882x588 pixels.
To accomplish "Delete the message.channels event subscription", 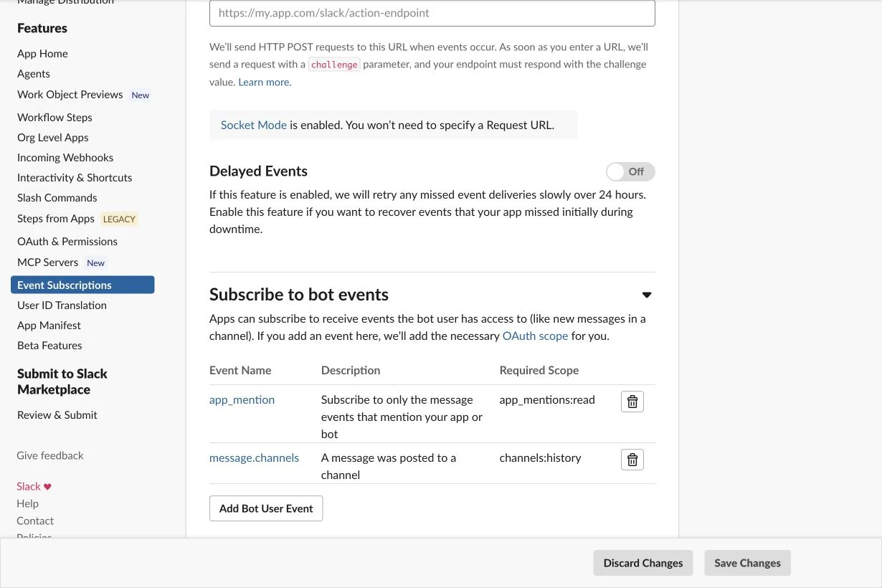I will click(x=632, y=460).
